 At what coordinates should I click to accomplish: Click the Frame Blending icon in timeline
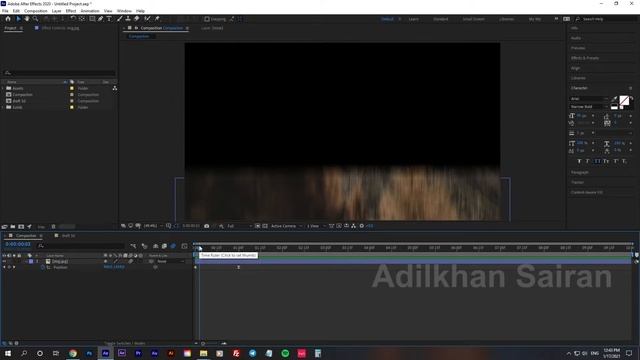(x=164, y=246)
